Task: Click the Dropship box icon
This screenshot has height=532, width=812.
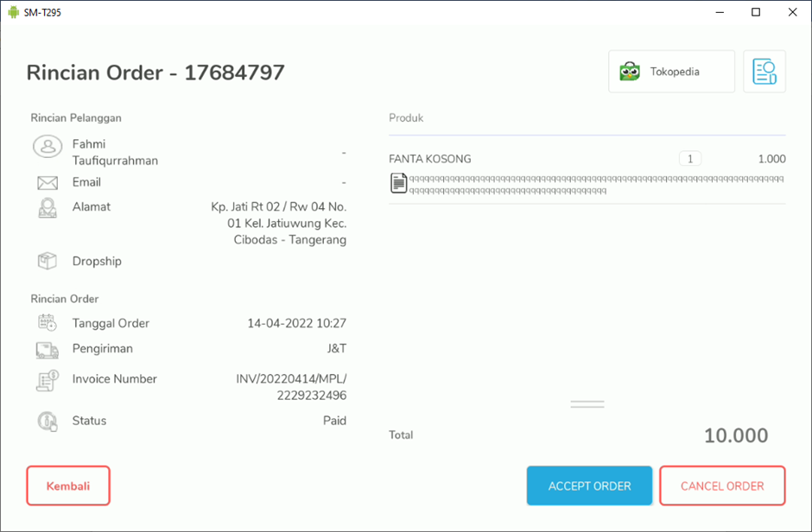Action: click(x=48, y=261)
